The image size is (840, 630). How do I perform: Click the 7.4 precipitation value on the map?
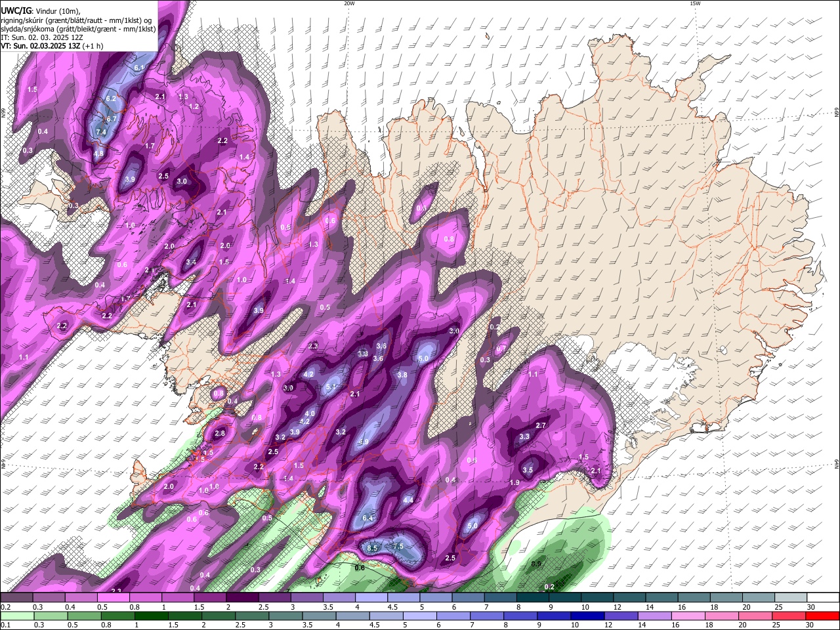101,132
